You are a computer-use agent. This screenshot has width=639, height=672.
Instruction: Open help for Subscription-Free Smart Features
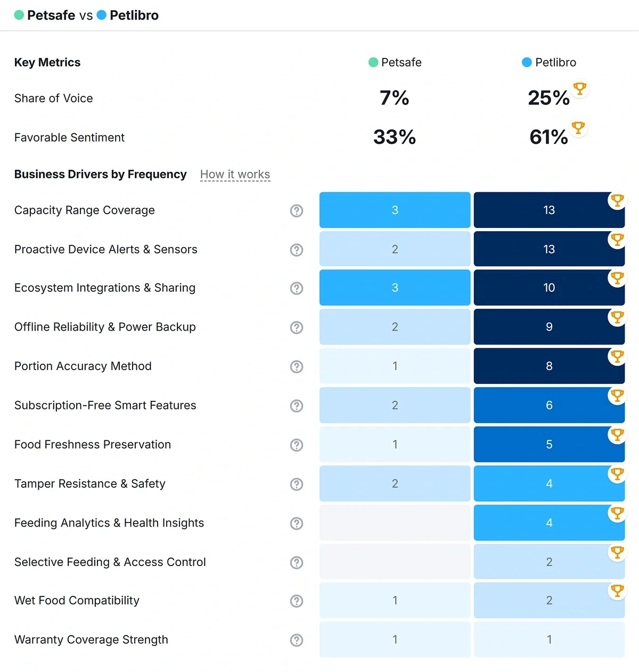point(297,406)
